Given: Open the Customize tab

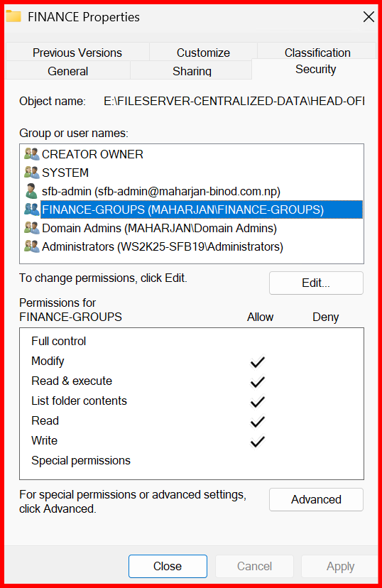Looking at the screenshot, I should (x=203, y=52).
